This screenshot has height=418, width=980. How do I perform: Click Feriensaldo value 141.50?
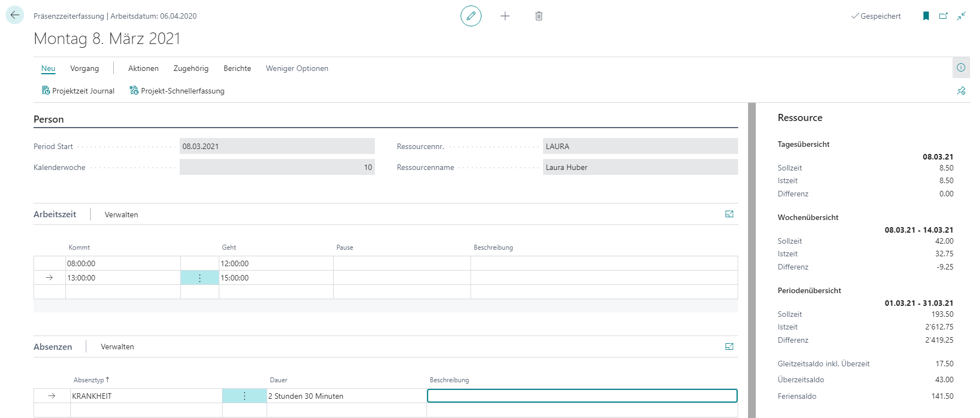pyautogui.click(x=943, y=396)
